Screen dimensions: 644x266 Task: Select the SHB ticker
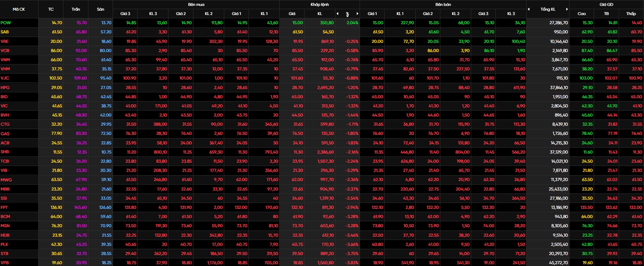pyautogui.click(x=5, y=152)
